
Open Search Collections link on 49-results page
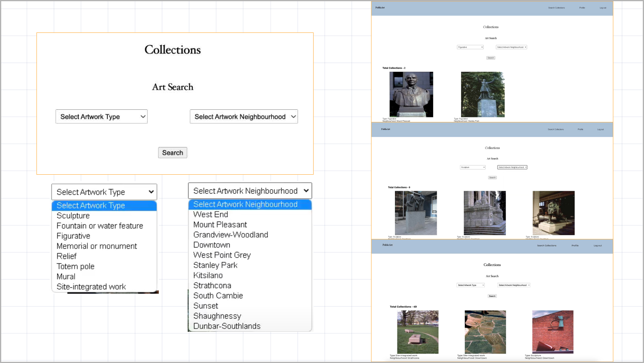click(x=547, y=246)
